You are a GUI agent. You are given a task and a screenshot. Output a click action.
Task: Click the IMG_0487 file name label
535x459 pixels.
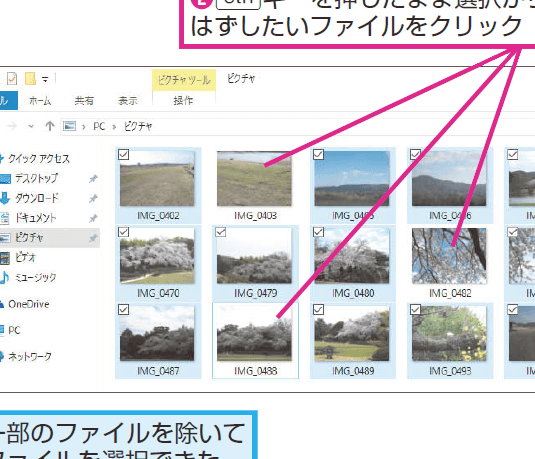coord(158,371)
